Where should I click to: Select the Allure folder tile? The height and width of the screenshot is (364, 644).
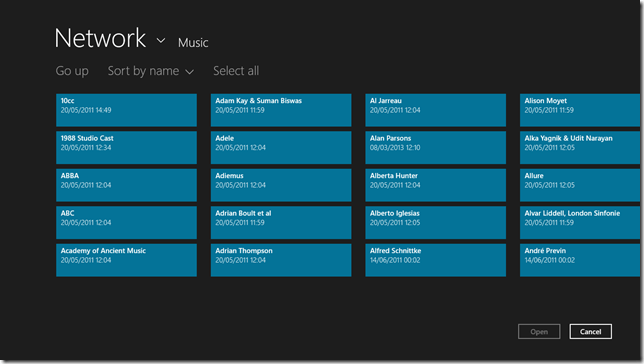[x=580, y=185]
